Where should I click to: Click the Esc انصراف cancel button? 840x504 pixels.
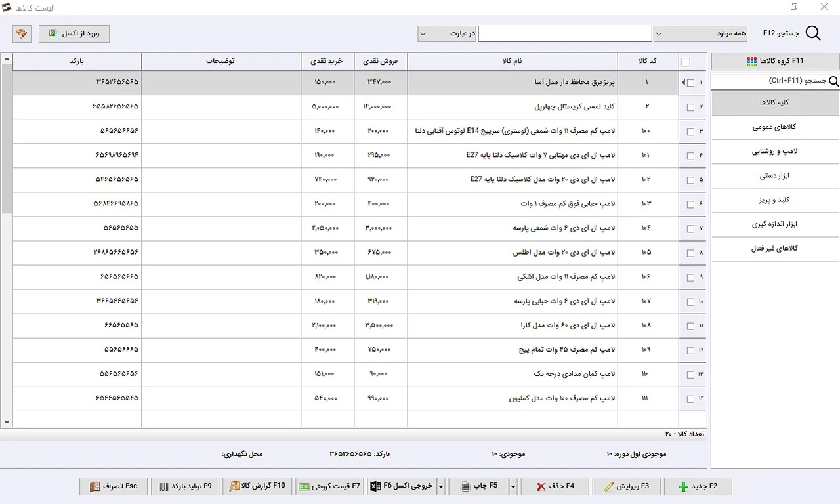click(x=114, y=486)
